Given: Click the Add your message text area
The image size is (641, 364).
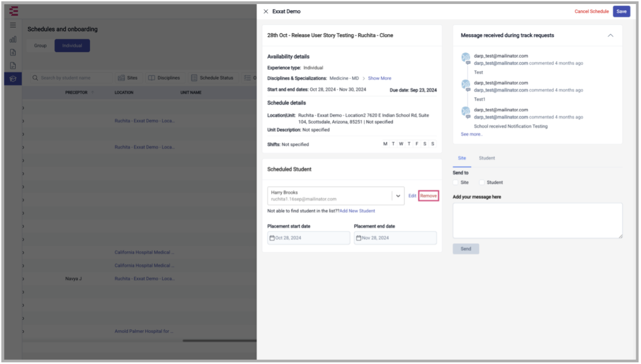Looking at the screenshot, I should coord(537,221).
